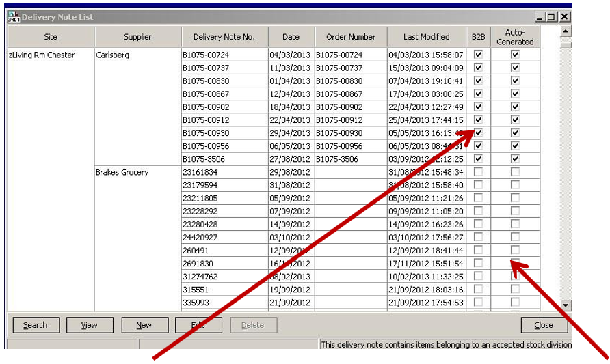Maximize the Delivery Note List window

(x=552, y=17)
